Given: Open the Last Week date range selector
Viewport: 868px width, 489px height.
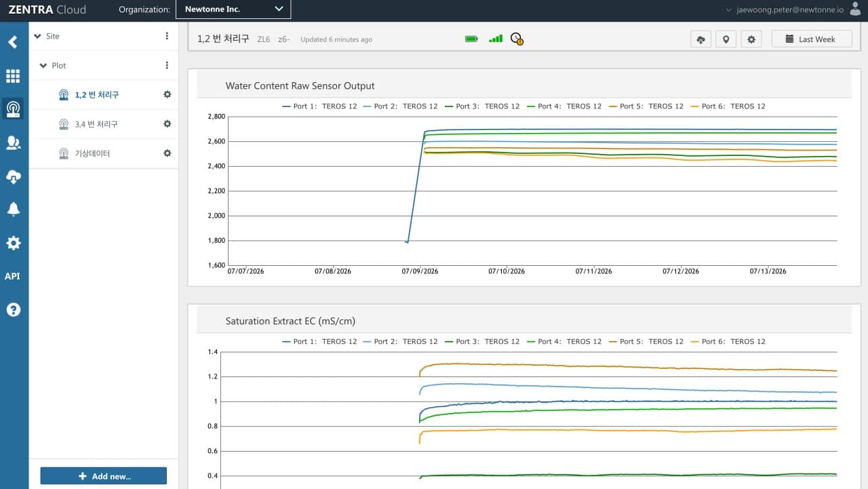Looking at the screenshot, I should [812, 39].
